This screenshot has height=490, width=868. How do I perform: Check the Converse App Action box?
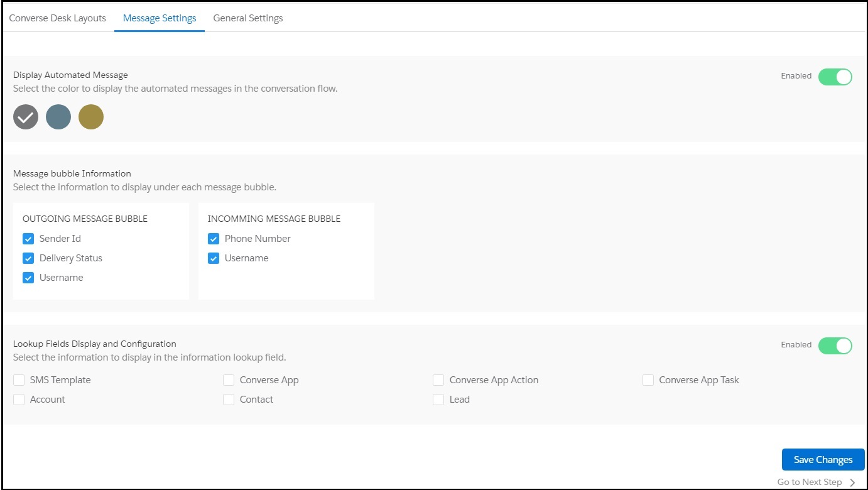438,380
